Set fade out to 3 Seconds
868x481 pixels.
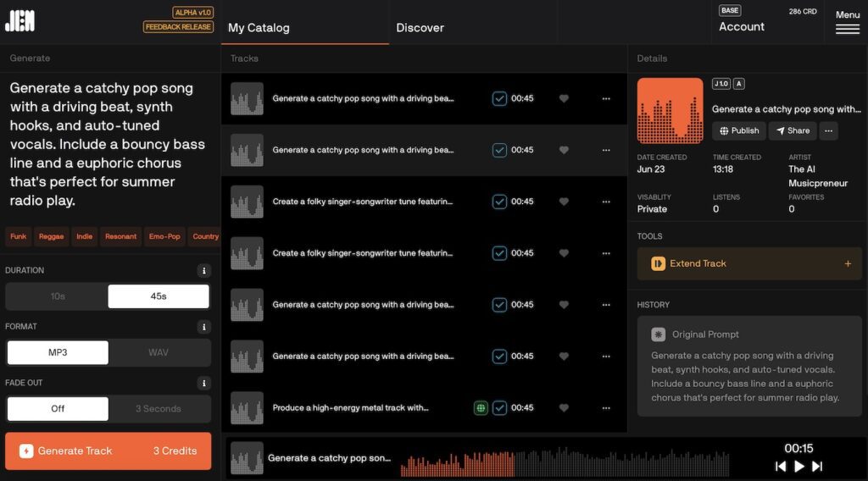tap(159, 408)
